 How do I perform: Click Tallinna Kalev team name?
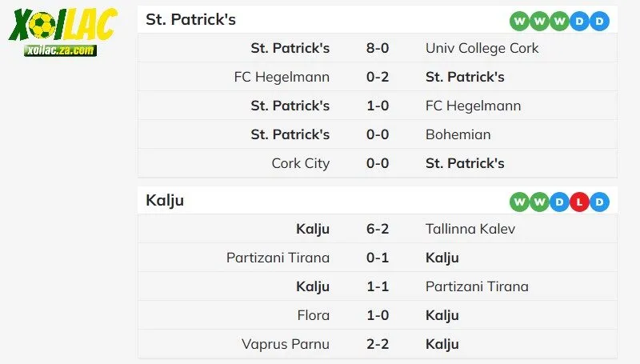coord(470,229)
